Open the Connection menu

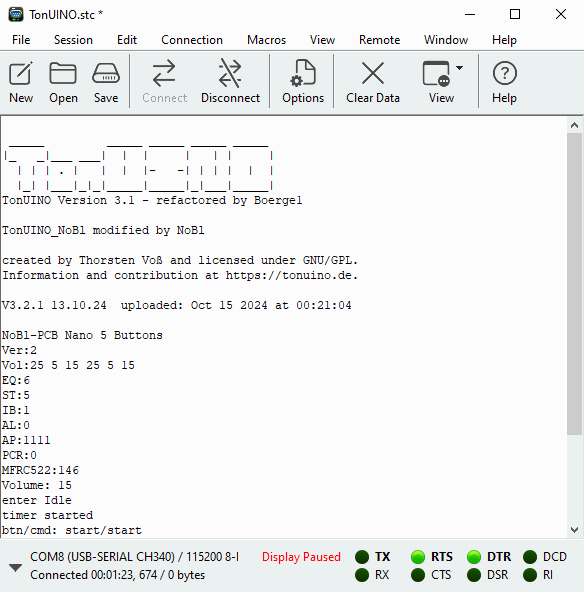tap(192, 40)
